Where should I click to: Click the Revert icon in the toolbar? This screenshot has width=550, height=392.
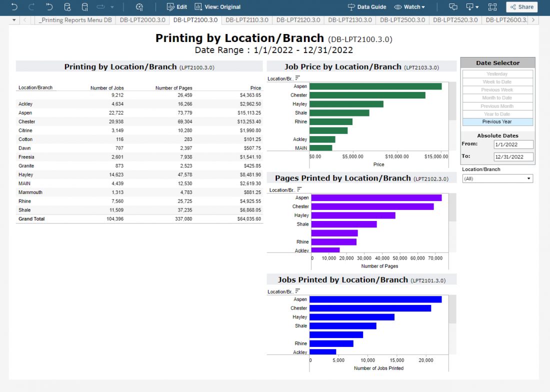49,7
